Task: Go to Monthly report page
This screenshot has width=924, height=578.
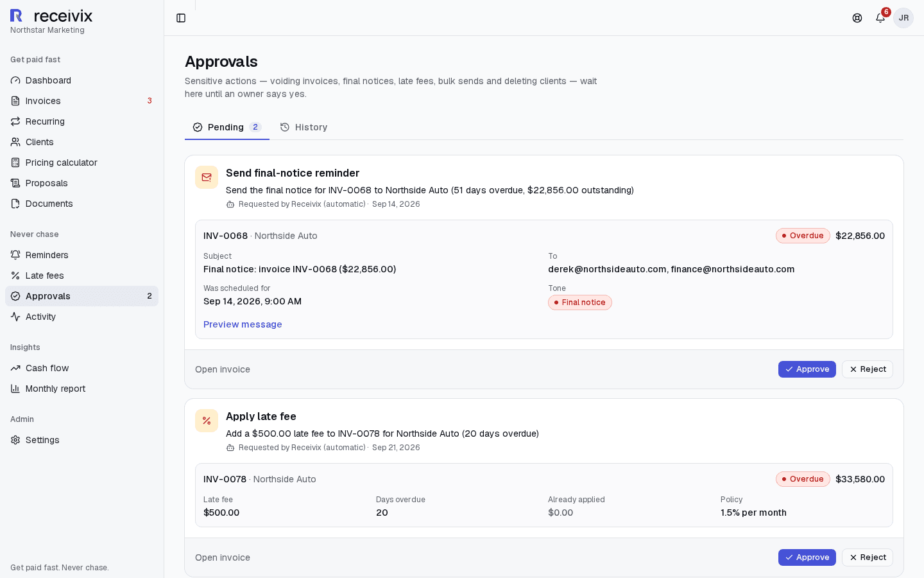Action: pos(81,389)
